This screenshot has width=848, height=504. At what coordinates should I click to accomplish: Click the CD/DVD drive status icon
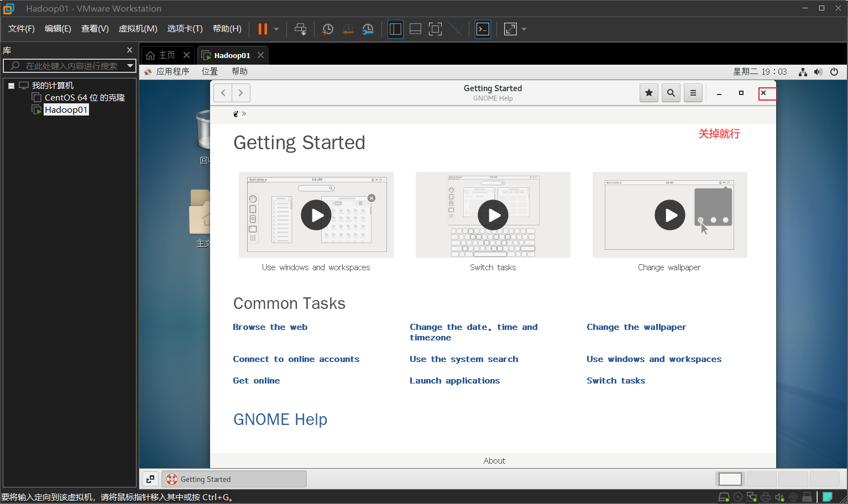737,497
